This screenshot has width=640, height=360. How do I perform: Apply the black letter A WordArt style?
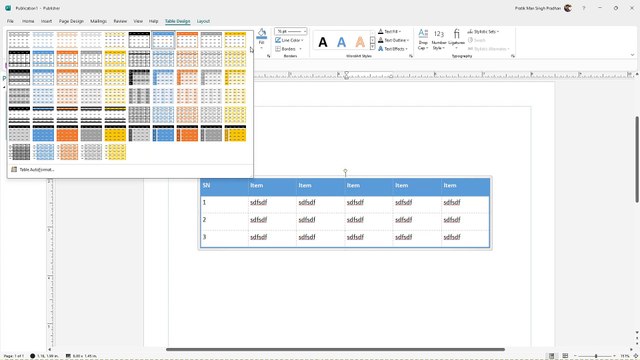pos(323,42)
